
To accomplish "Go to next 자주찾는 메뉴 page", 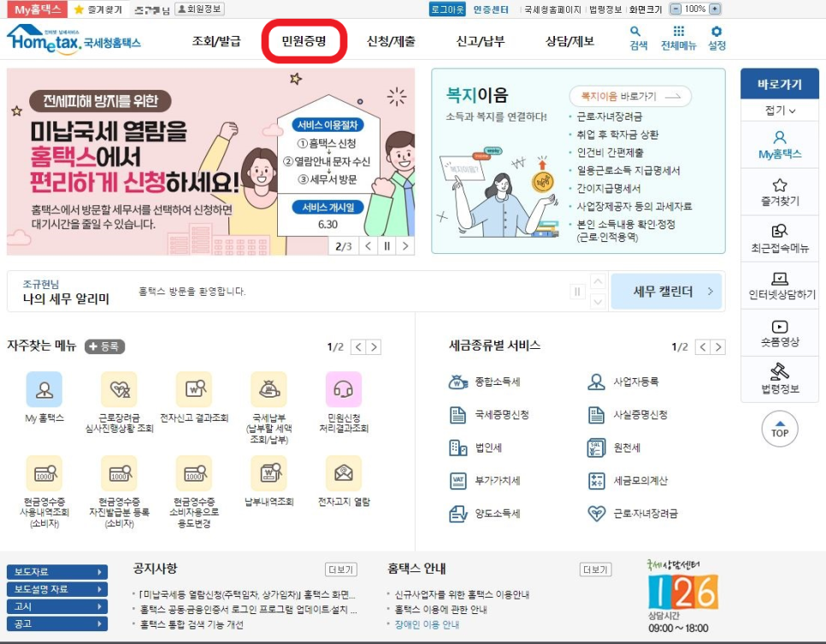I will tap(374, 346).
